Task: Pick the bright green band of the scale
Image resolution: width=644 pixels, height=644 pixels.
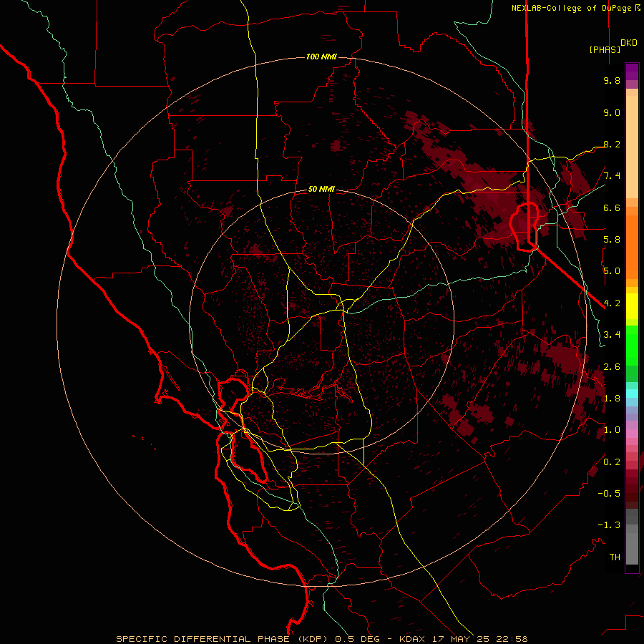Action: click(x=632, y=345)
